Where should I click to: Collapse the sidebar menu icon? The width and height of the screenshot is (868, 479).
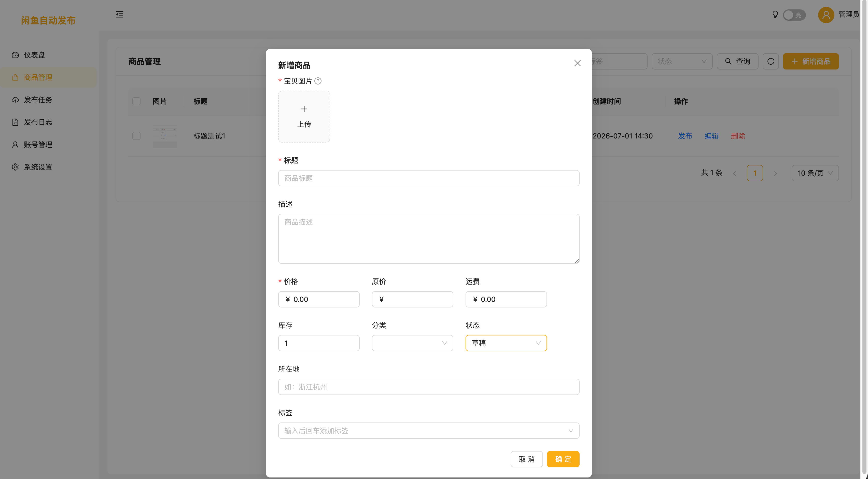pyautogui.click(x=120, y=14)
